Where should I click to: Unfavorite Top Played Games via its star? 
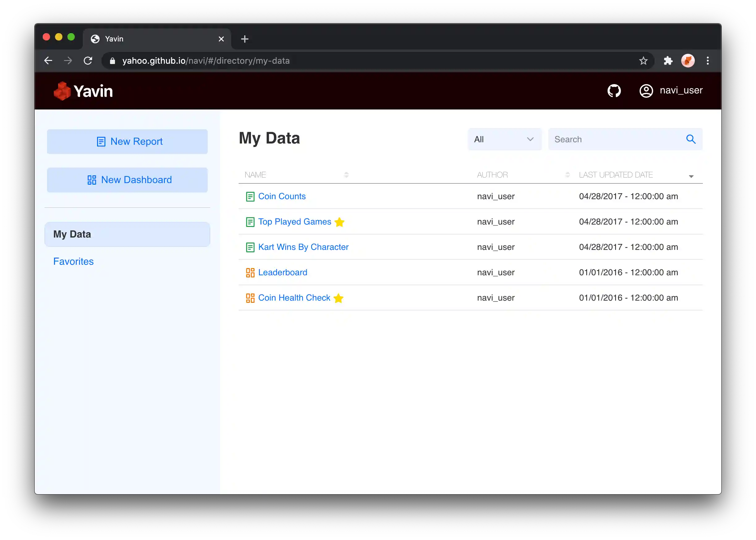339,222
